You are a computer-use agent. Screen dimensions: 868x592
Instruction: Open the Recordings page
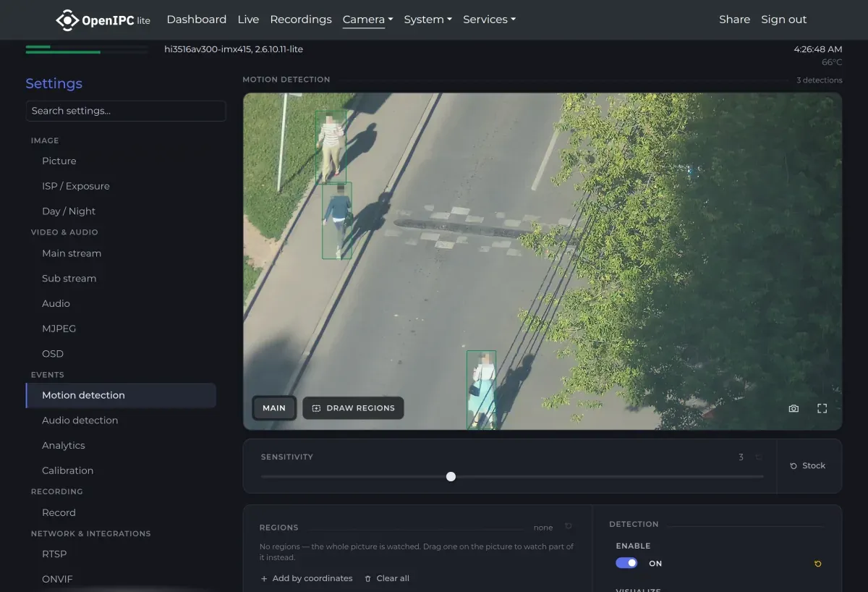[301, 20]
